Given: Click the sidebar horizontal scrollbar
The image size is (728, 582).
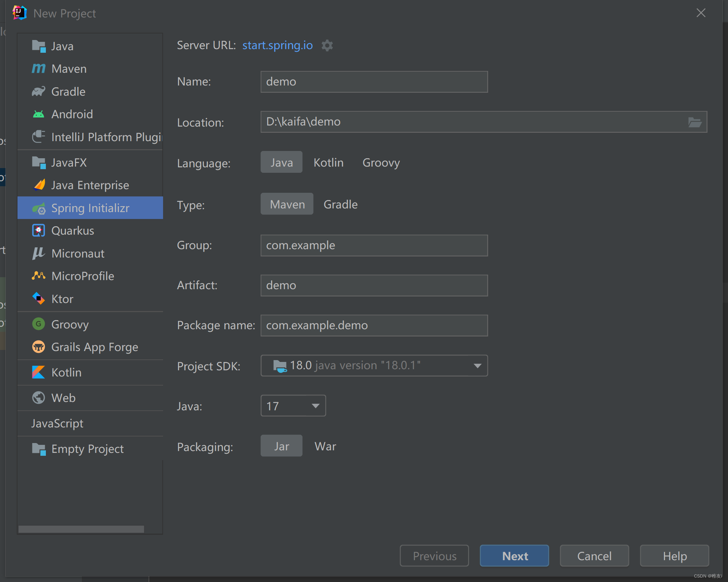Looking at the screenshot, I should point(81,529).
